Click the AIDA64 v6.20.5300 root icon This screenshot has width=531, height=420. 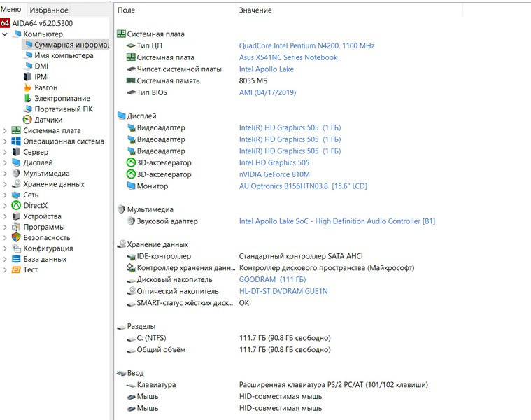pyautogui.click(x=5, y=23)
